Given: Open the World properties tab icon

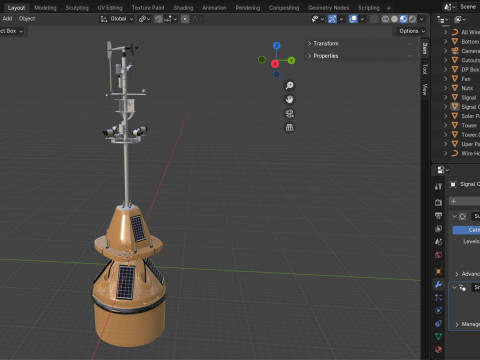Looking at the screenshot, I should coord(438,255).
